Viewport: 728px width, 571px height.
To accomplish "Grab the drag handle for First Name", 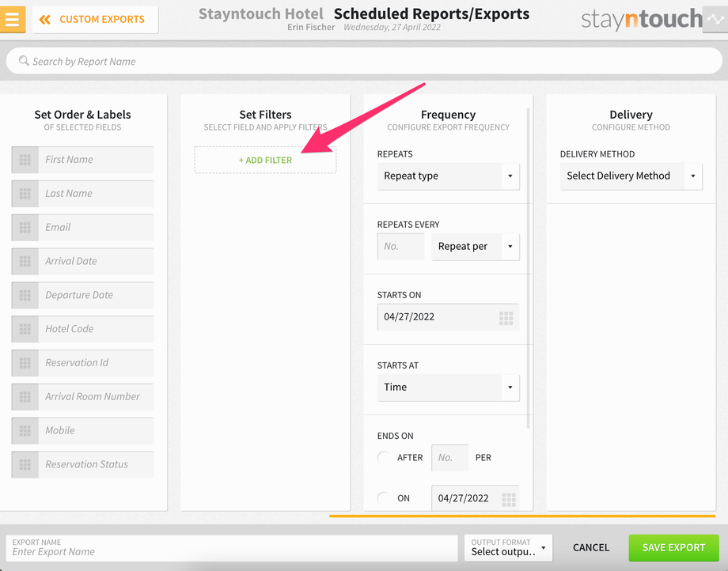I will [25, 160].
